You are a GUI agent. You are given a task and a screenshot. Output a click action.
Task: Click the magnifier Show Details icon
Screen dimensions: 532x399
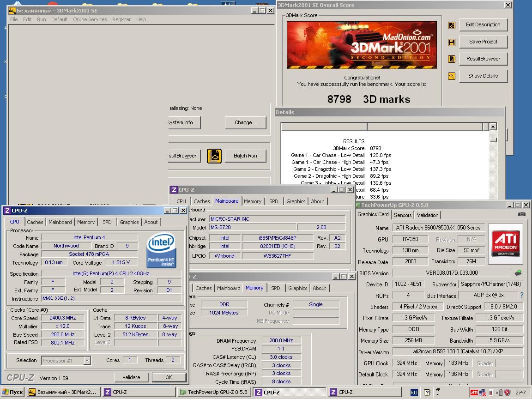pyautogui.click(x=452, y=76)
